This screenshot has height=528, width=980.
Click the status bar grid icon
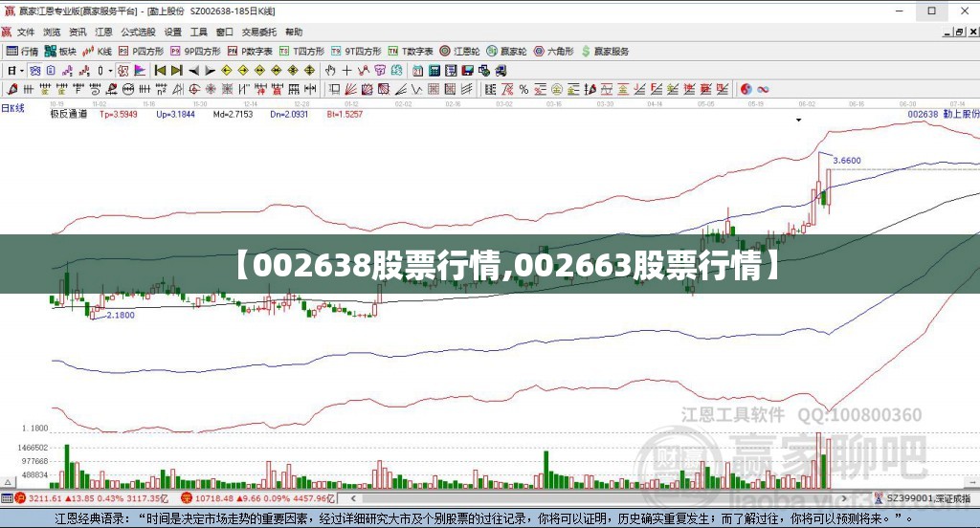pos(7,498)
